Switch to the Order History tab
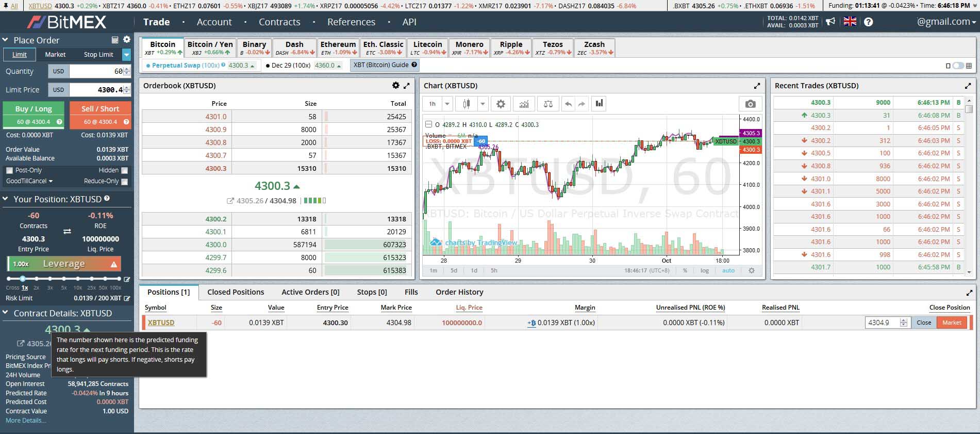Image resolution: width=980 pixels, height=434 pixels. 459,292
